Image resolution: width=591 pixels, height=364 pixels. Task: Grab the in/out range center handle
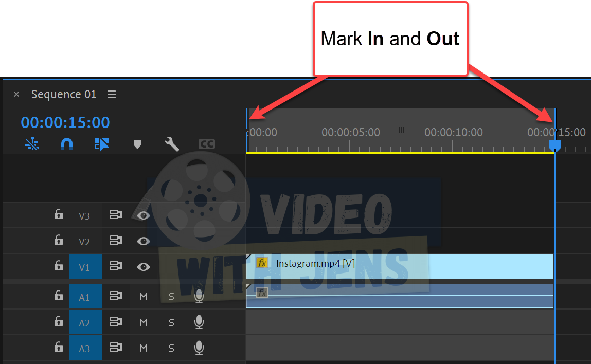coord(402,131)
